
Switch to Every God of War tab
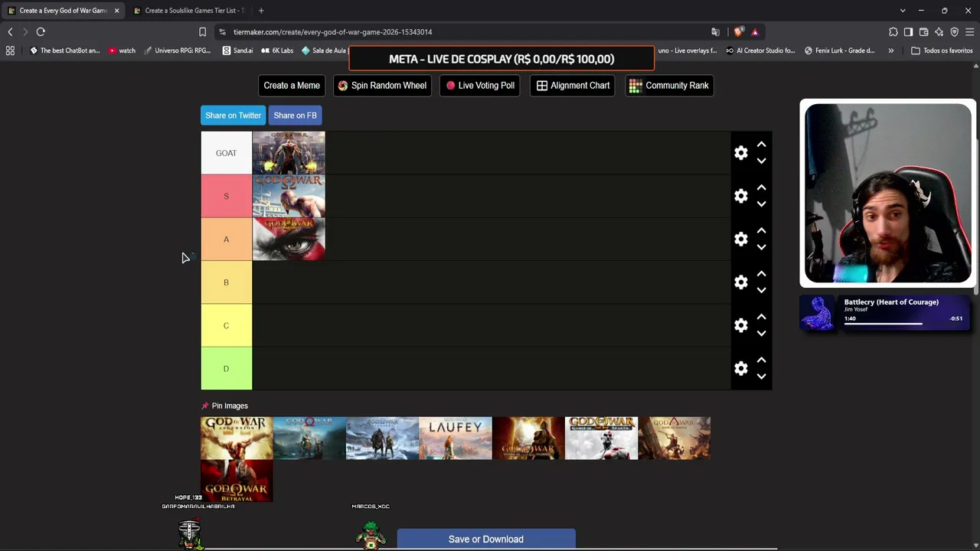coord(63,11)
